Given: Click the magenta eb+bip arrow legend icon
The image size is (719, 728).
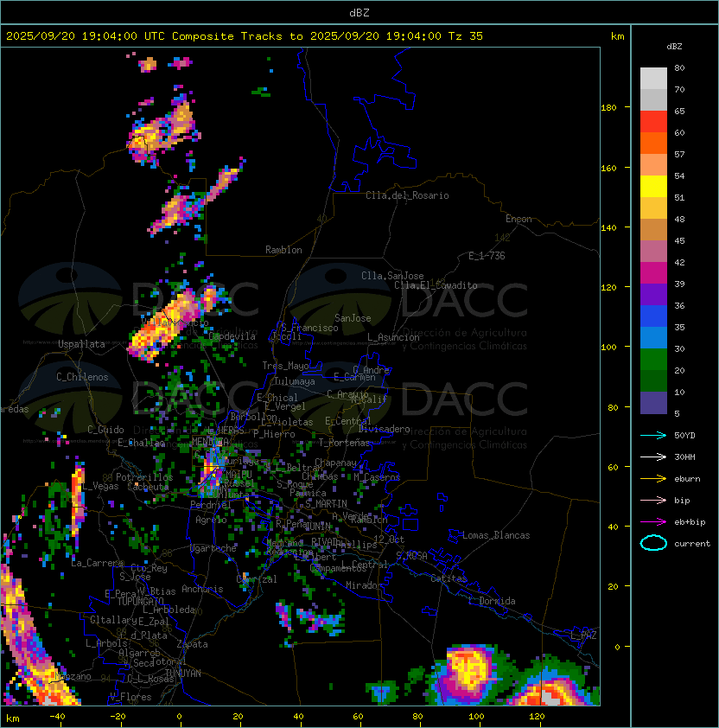Looking at the screenshot, I should pos(653,522).
